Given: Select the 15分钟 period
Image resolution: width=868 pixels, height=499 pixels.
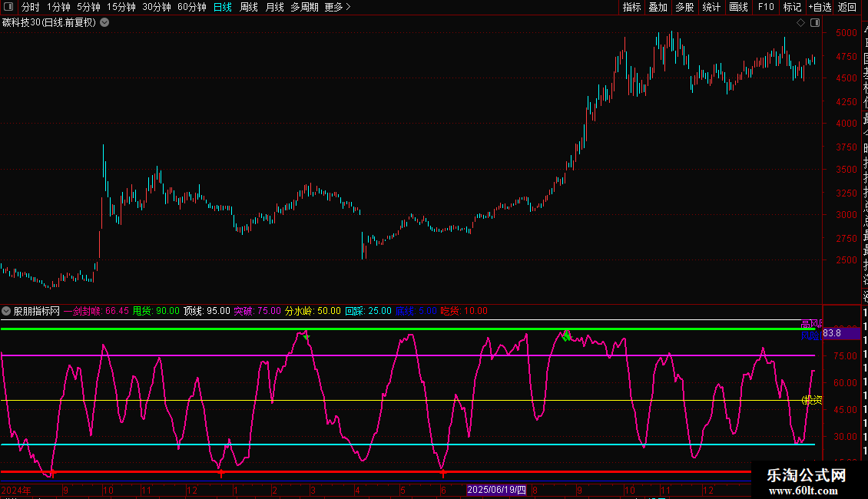Looking at the screenshot, I should [121, 7].
